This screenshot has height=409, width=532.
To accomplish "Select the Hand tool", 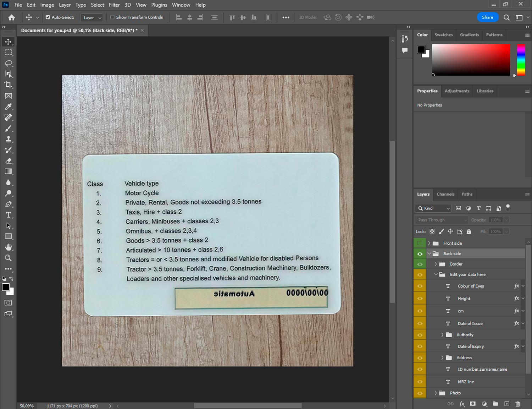I will tap(8, 247).
